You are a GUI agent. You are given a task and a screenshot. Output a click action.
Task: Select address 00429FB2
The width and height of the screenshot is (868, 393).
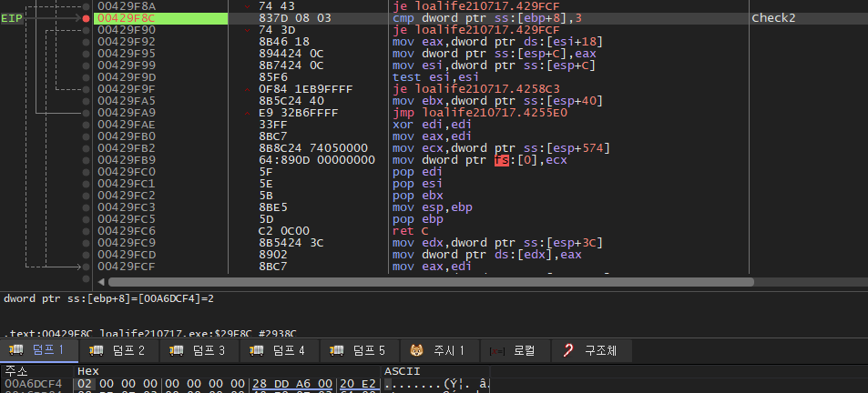point(127,148)
